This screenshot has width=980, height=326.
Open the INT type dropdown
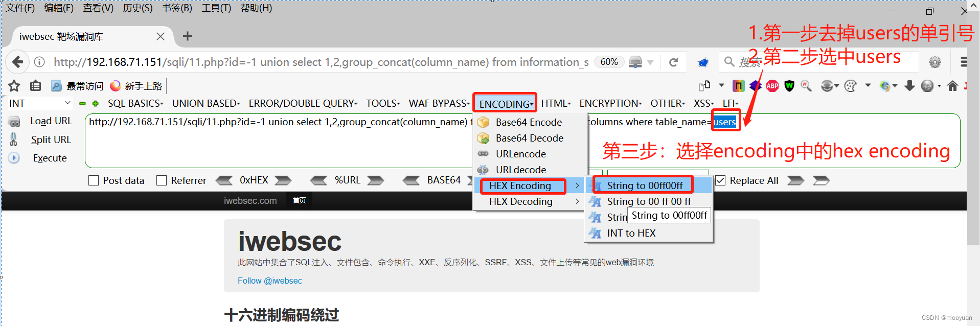pos(39,103)
